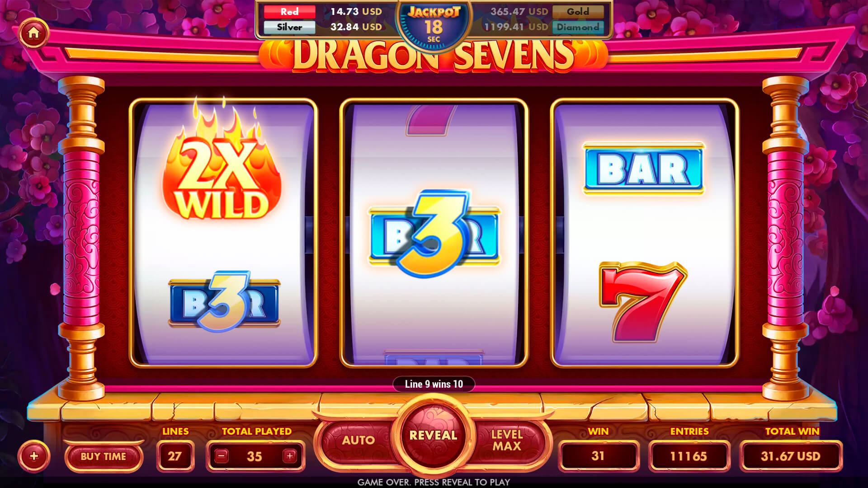868x488 pixels.
Task: Select the Red jackpot label
Action: [289, 12]
